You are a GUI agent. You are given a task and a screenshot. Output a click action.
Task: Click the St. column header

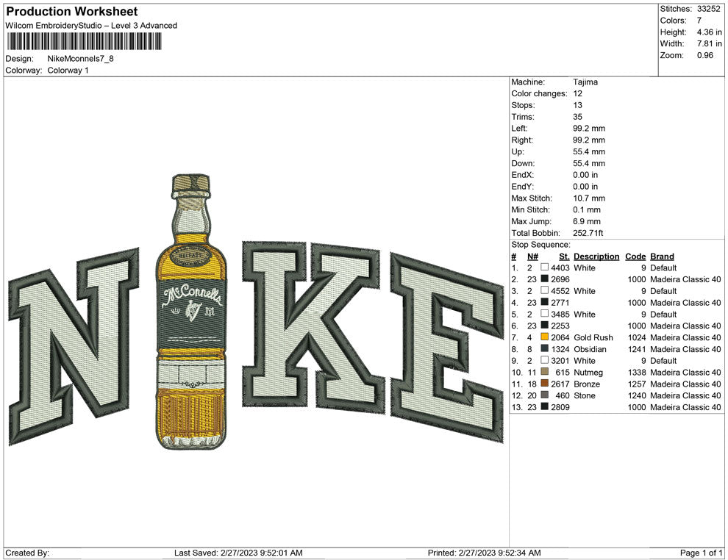pos(564,256)
